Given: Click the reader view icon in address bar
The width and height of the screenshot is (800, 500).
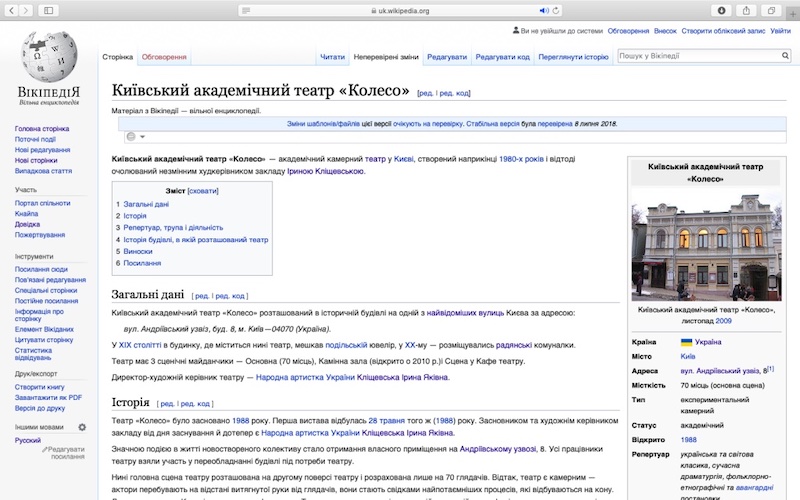Looking at the screenshot, I should (246, 10).
